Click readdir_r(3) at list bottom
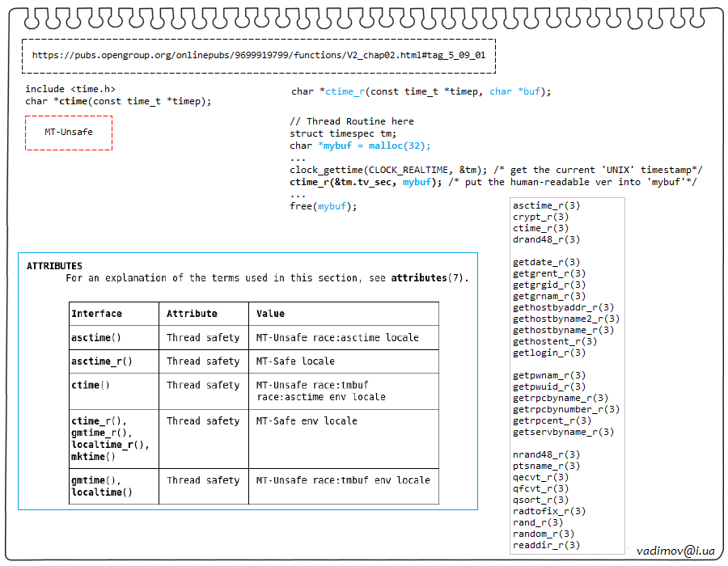Viewport: 728px width, 566px height. [x=546, y=545]
